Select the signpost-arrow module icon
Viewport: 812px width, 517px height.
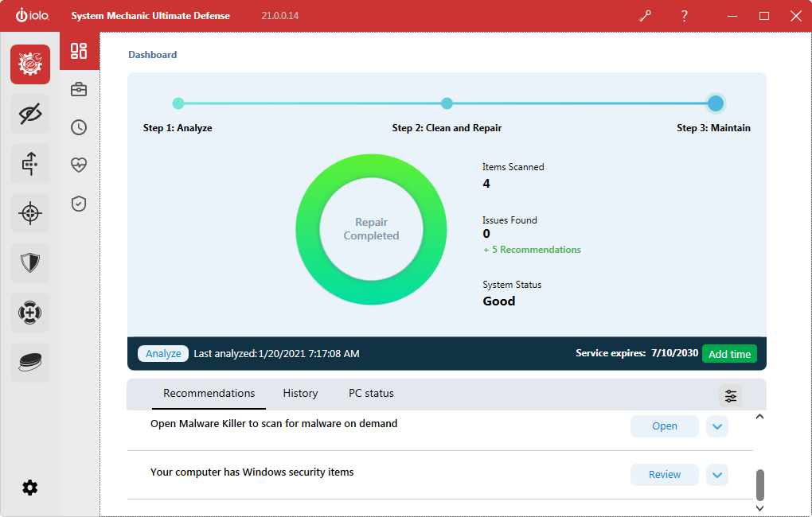(30, 164)
